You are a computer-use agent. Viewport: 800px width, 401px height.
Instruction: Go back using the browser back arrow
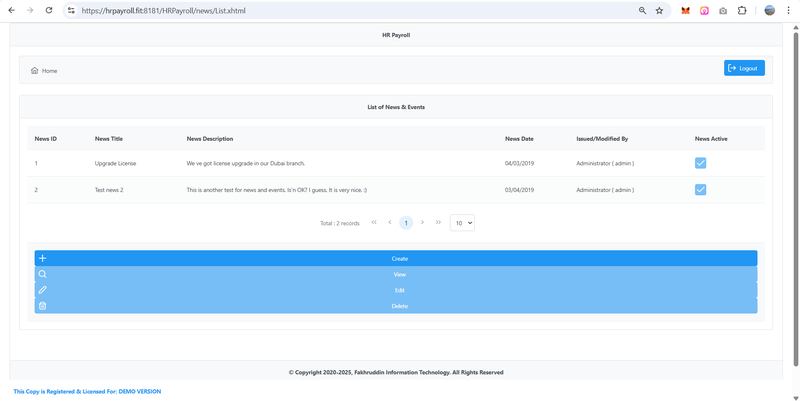(11, 11)
